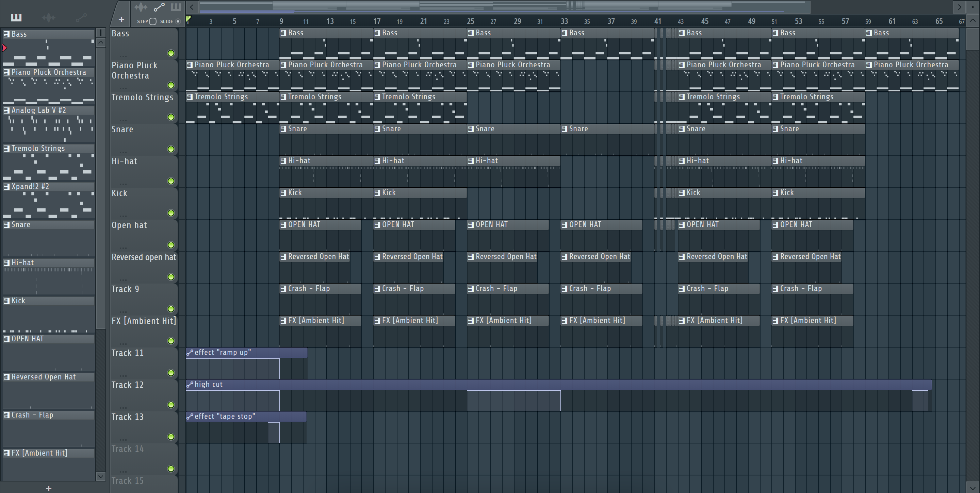Screen dimensions: 980x493
Task: Select audio clip focus in playlist toolbar
Action: coord(141,7)
